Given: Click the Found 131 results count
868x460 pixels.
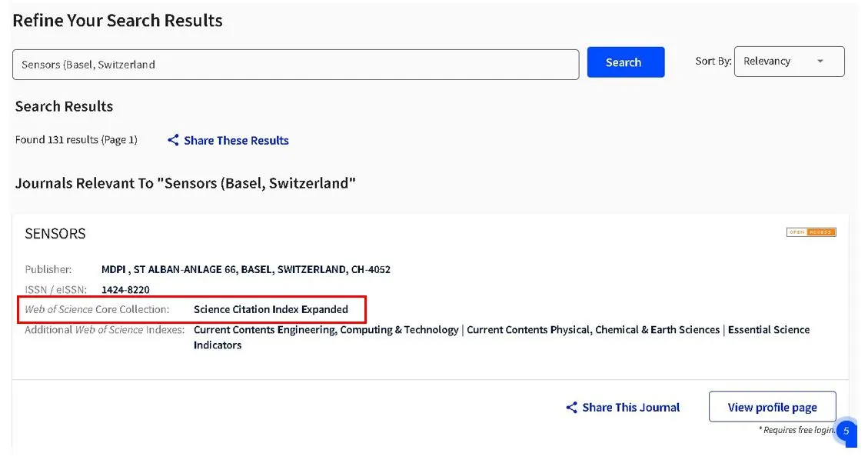Looking at the screenshot, I should (x=76, y=140).
